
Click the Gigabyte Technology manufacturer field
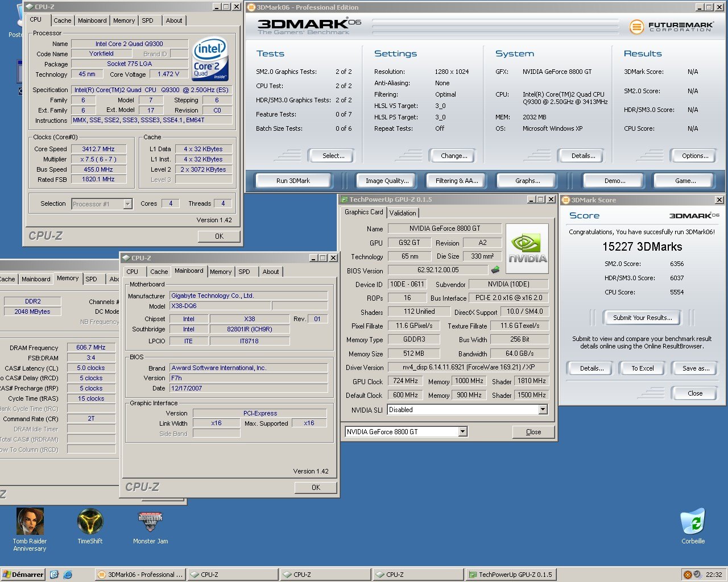[x=249, y=296]
